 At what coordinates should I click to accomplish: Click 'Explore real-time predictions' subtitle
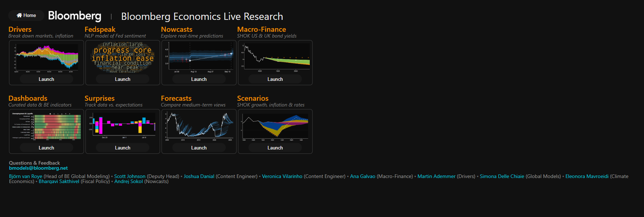(192, 36)
